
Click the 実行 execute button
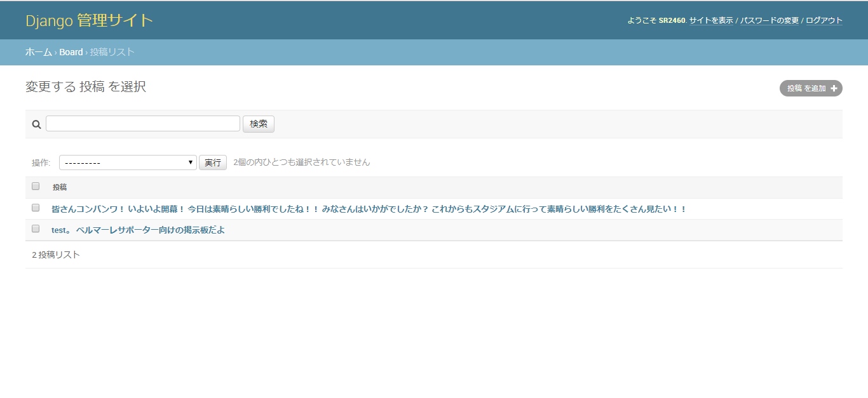click(212, 162)
